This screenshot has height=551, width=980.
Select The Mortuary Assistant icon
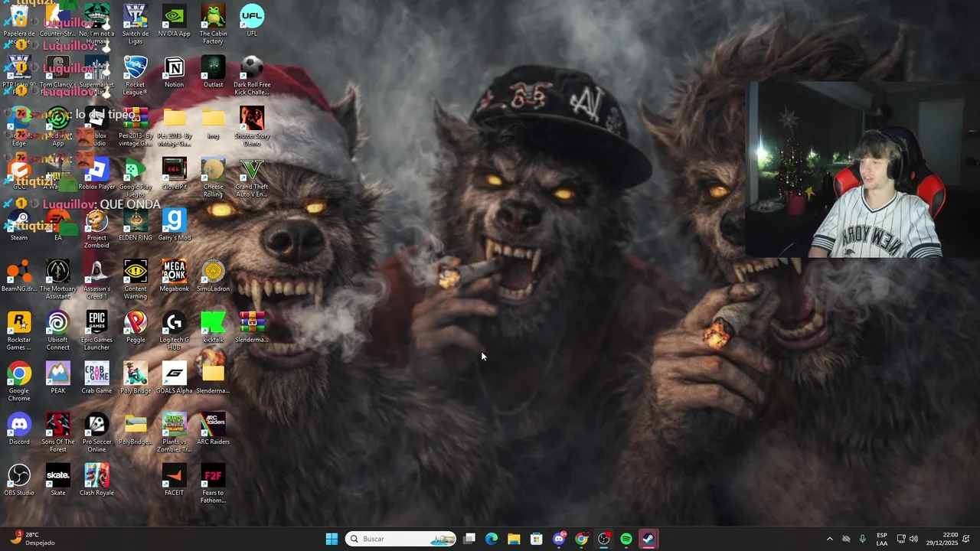click(x=58, y=280)
